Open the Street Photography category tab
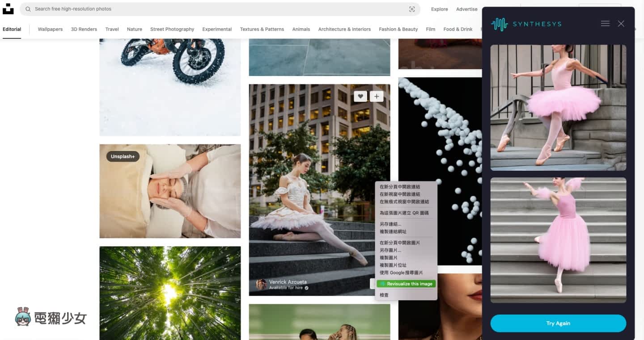 (172, 29)
